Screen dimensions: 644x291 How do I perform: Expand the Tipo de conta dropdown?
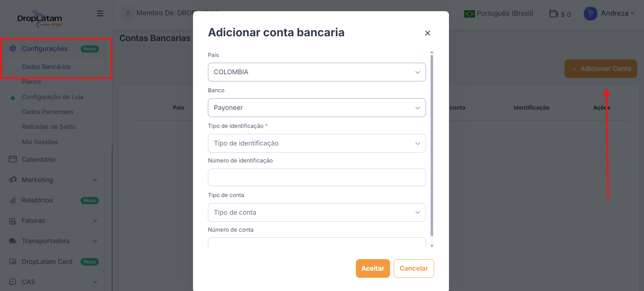317,212
